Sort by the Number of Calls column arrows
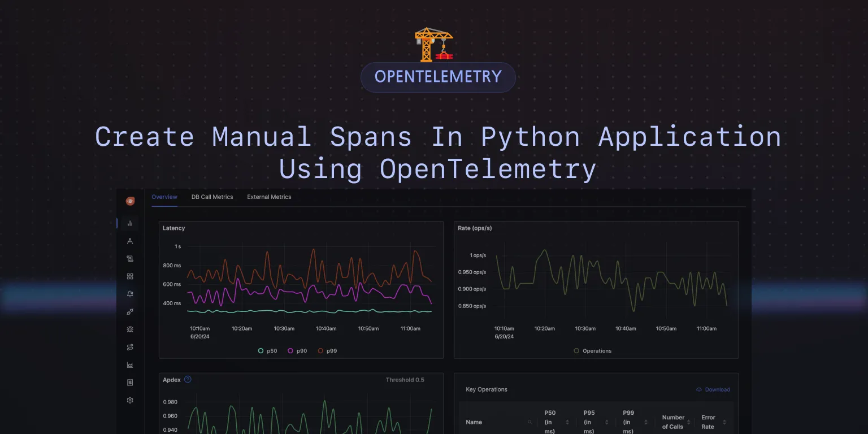Viewport: 868px width, 434px height. pyautogui.click(x=688, y=422)
